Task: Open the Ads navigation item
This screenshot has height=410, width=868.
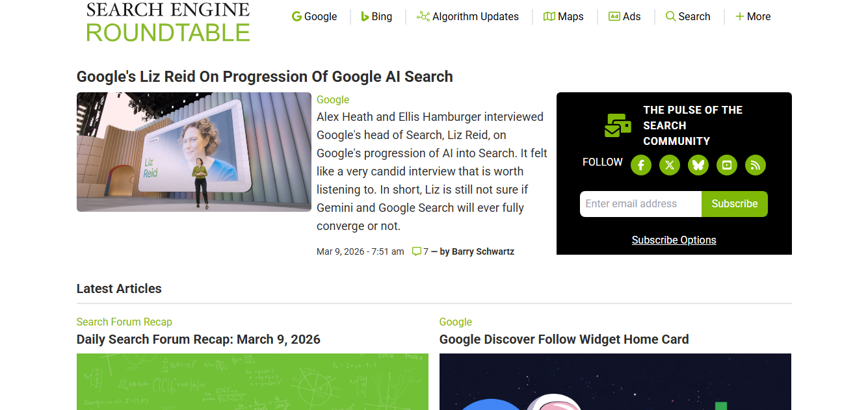Action: 625,17
